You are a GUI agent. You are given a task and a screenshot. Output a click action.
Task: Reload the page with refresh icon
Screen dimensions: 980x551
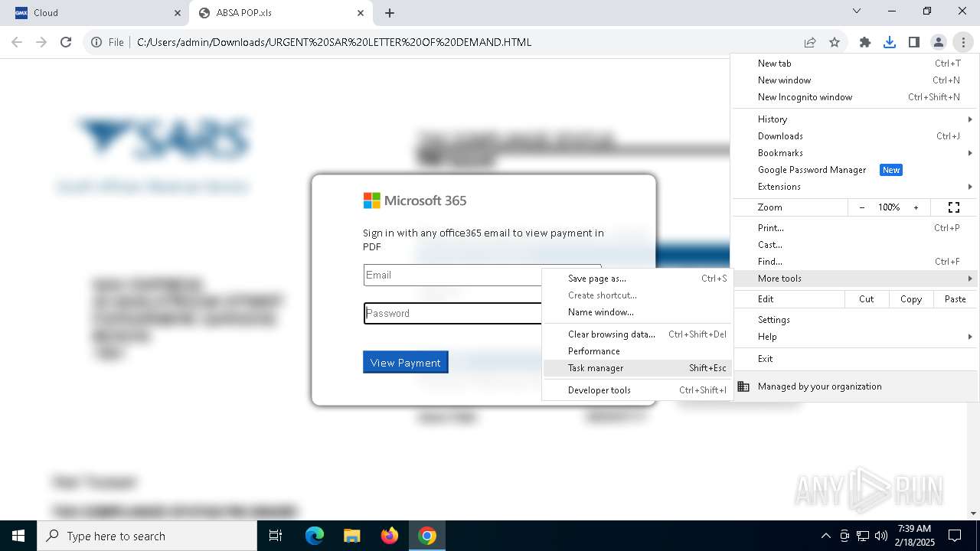click(x=66, y=42)
